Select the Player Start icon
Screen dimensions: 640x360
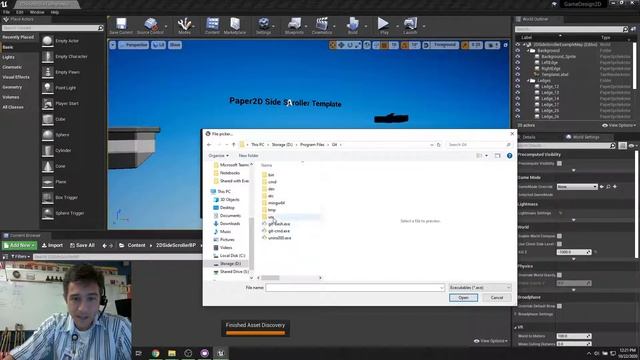click(x=48, y=103)
